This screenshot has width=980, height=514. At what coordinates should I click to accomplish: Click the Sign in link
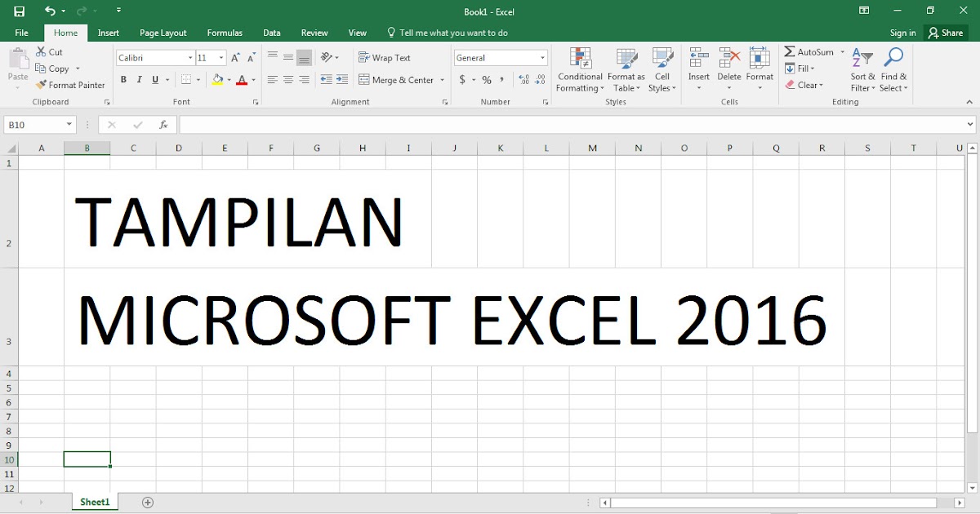[x=902, y=33]
